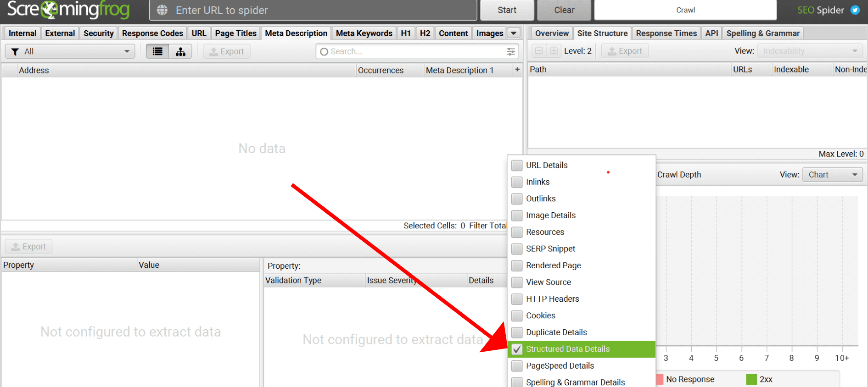The height and width of the screenshot is (387, 868).
Task: Switch to tree structure view icon
Action: pyautogui.click(x=180, y=51)
